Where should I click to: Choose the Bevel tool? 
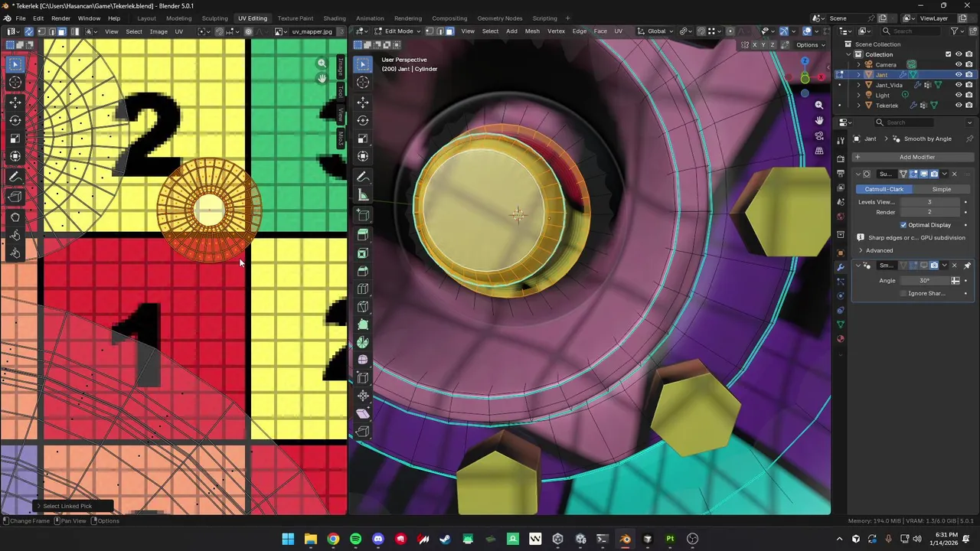pyautogui.click(x=363, y=271)
